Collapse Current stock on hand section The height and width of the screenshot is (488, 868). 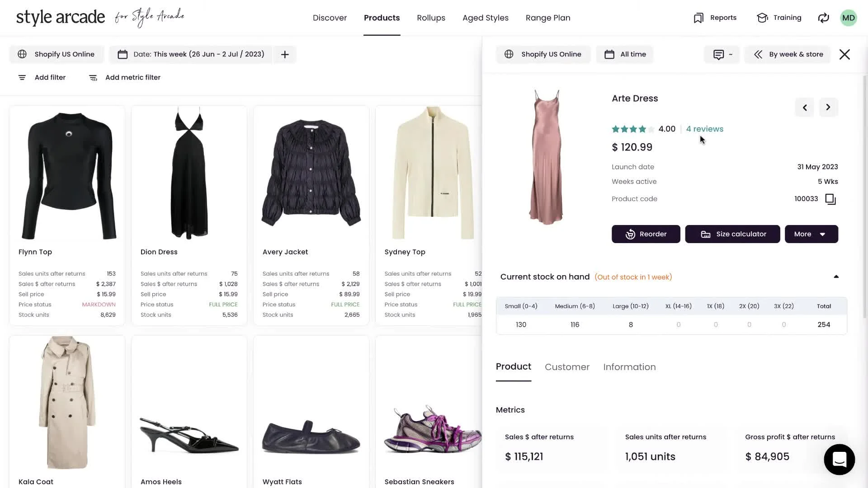point(836,277)
